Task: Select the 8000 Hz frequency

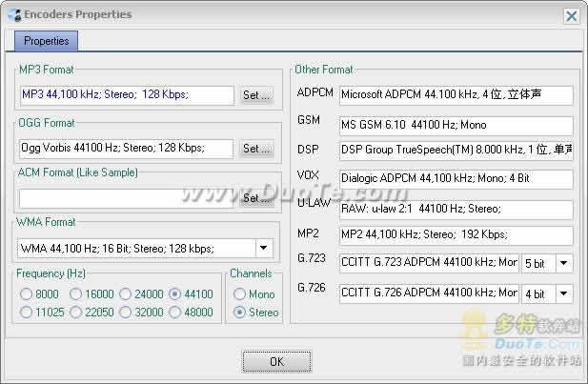Action: [40, 294]
